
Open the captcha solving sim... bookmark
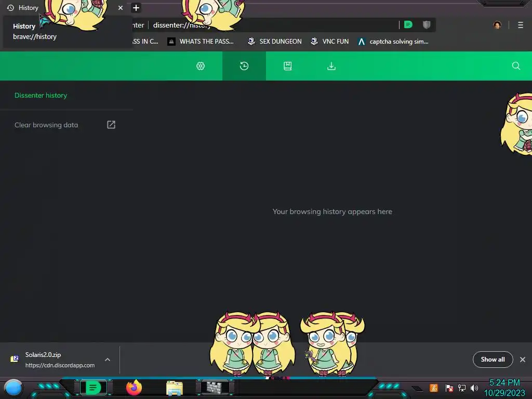point(393,42)
